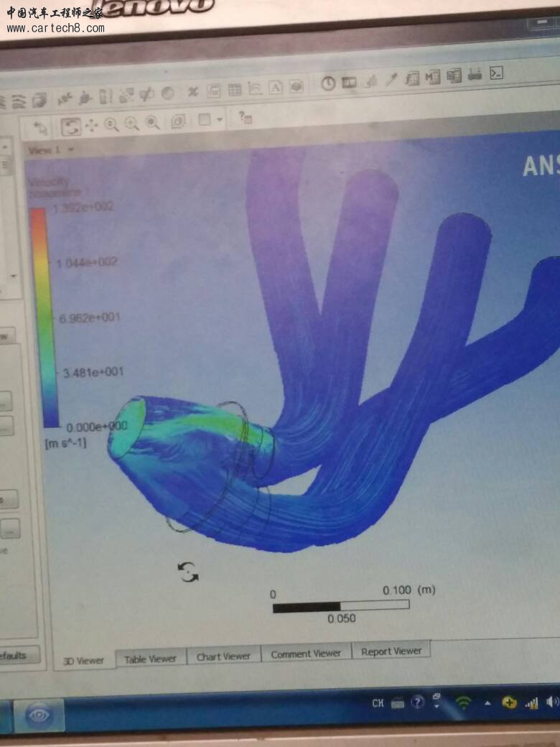Fit the view to window
The width and height of the screenshot is (560, 747).
click(152, 123)
